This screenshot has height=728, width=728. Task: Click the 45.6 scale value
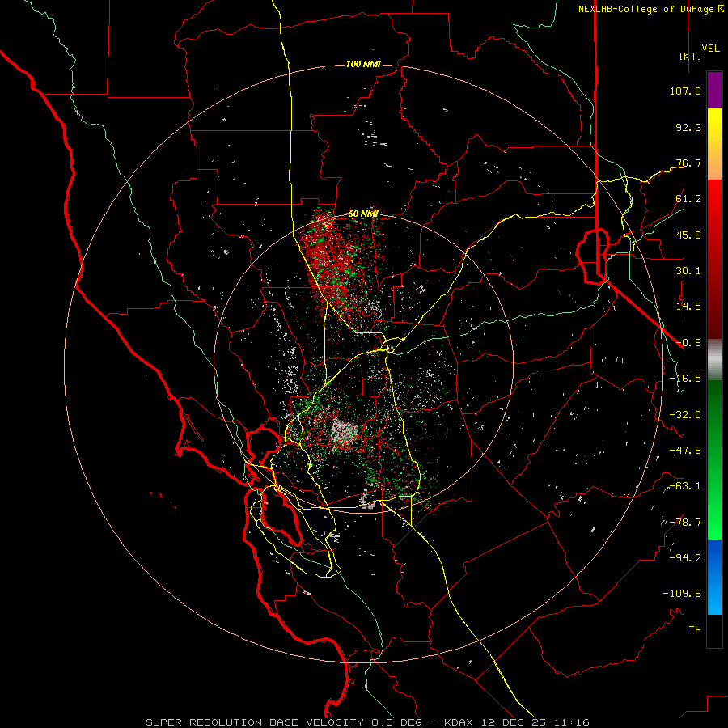click(688, 235)
